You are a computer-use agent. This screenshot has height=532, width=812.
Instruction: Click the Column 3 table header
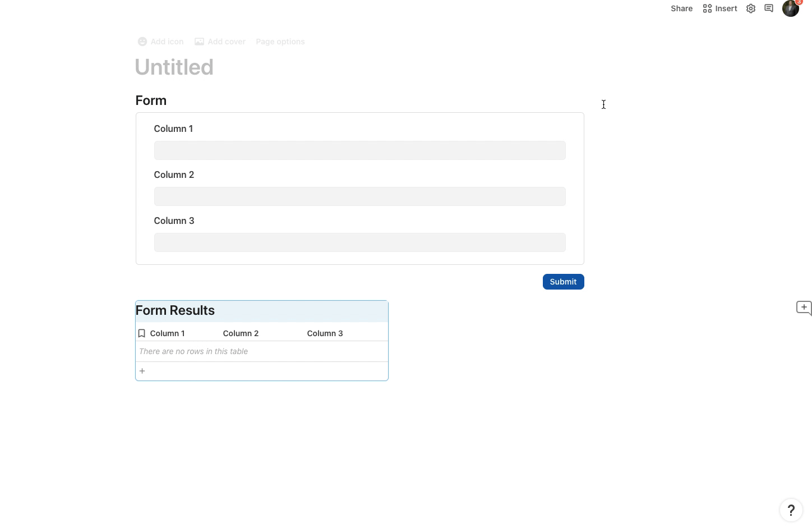point(325,333)
